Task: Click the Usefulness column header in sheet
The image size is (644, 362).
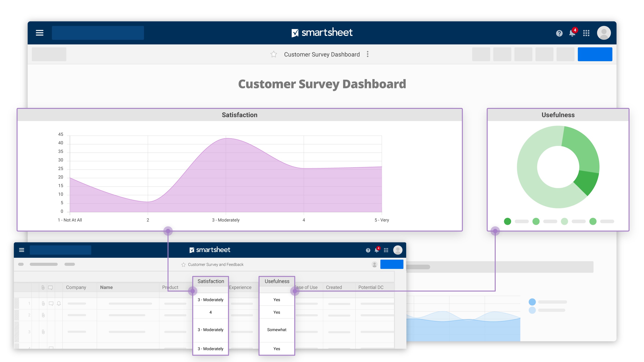Action: click(x=277, y=281)
